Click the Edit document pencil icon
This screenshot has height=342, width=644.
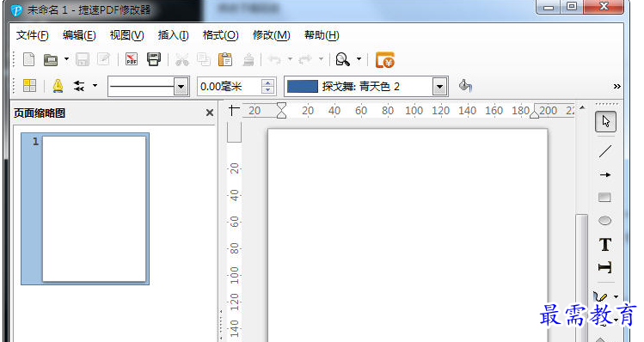(103, 60)
